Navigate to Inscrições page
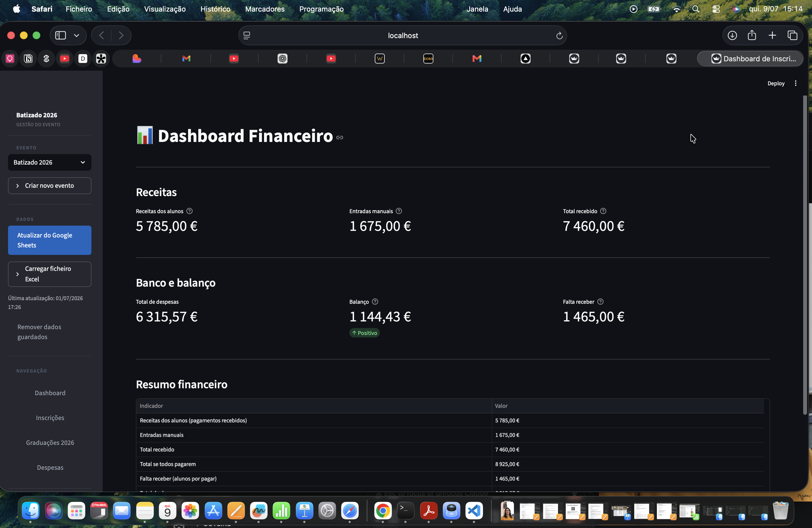812x528 pixels. (50, 418)
